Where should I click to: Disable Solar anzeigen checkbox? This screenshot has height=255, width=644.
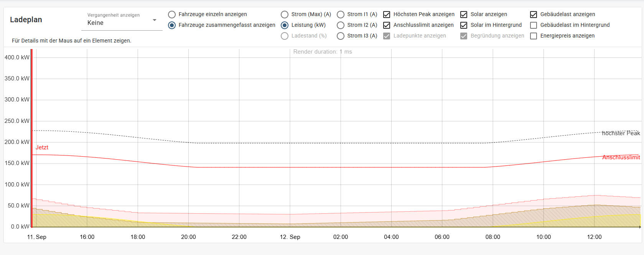pyautogui.click(x=464, y=15)
